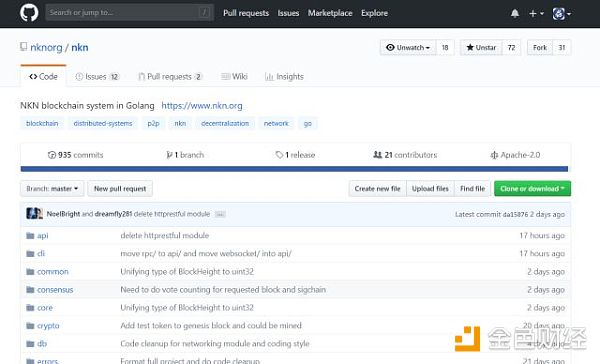The width and height of the screenshot is (600, 364).
Task: Click the New pull request button
Action: [120, 189]
